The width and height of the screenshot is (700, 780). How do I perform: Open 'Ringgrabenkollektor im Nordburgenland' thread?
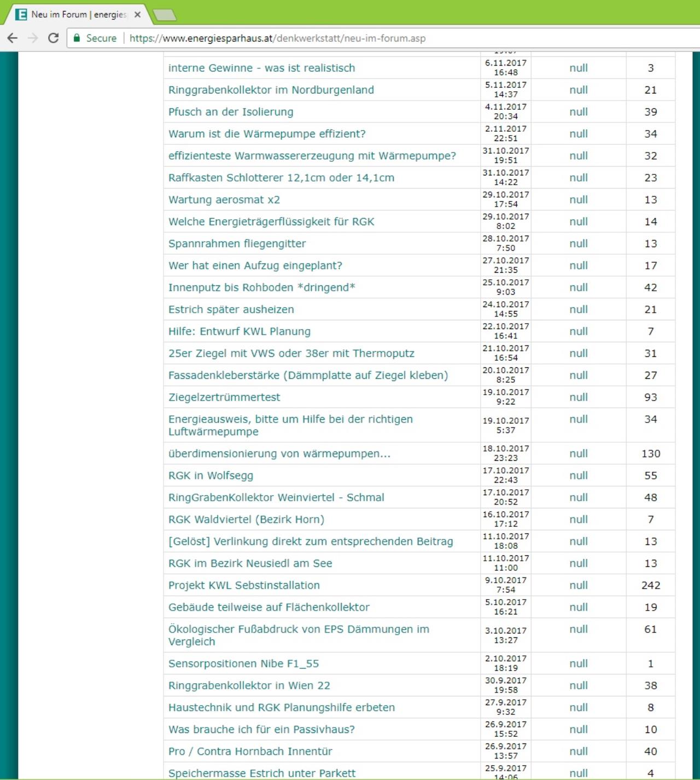click(271, 90)
